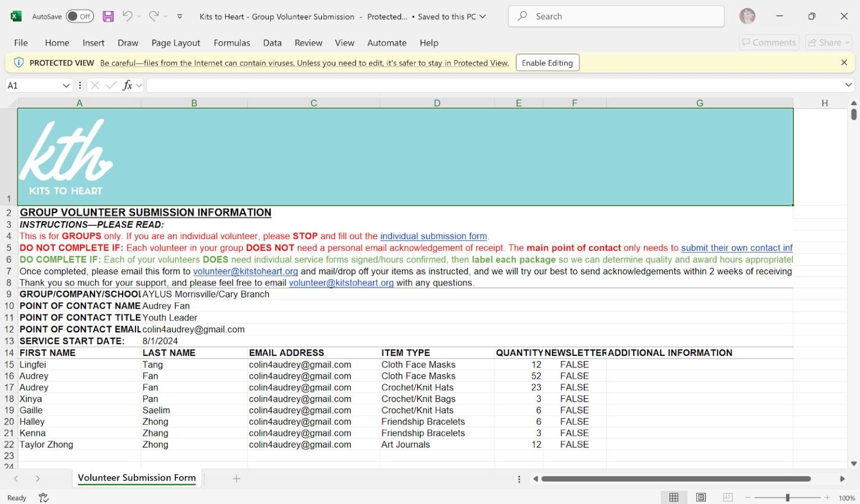Switch to the Data tab

click(x=273, y=43)
